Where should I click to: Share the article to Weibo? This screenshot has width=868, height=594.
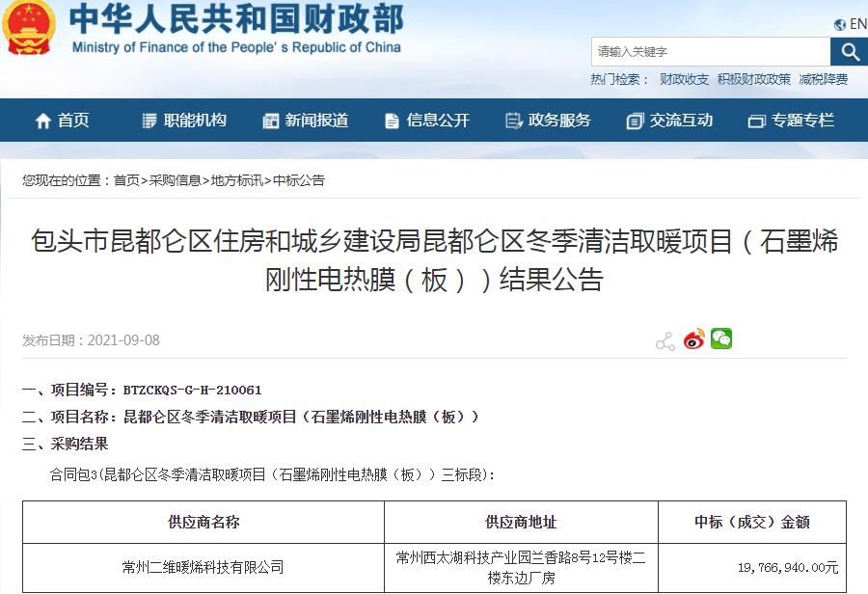(693, 339)
